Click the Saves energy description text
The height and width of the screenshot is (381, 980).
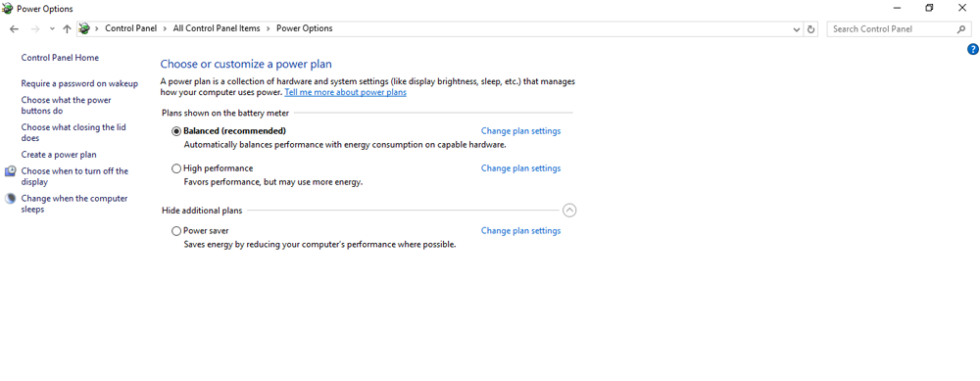pos(320,245)
